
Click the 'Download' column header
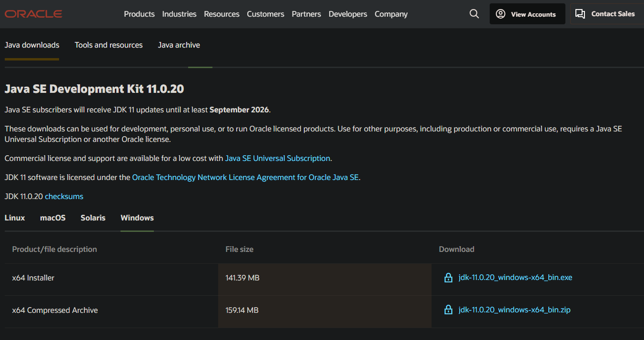pos(457,249)
